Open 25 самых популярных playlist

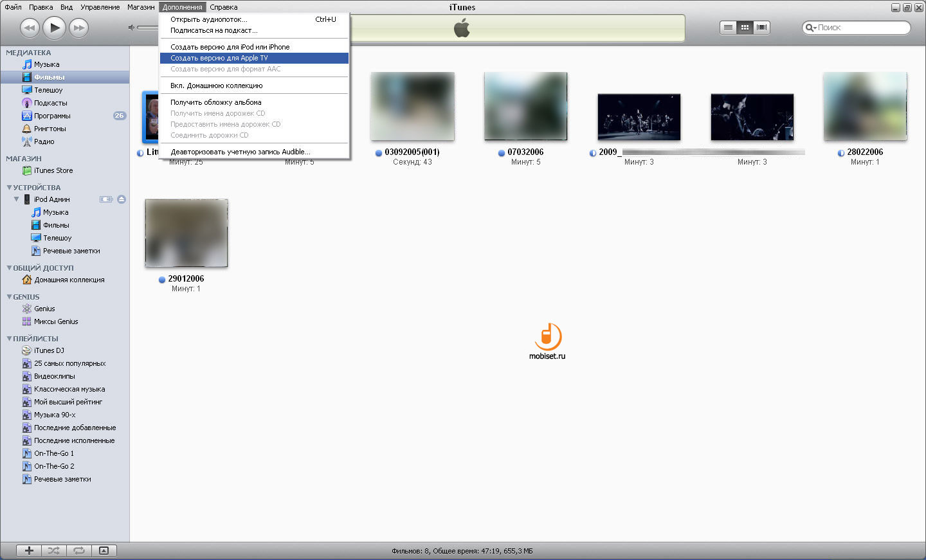(x=69, y=363)
